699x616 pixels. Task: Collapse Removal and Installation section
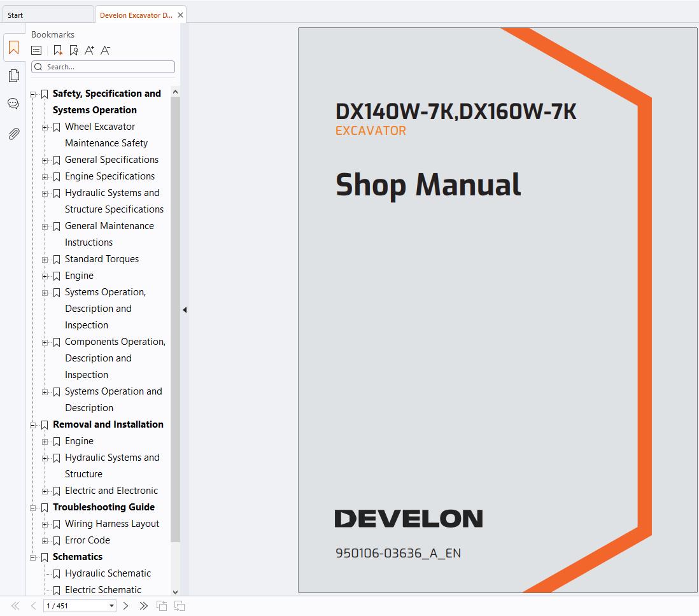pos(32,425)
